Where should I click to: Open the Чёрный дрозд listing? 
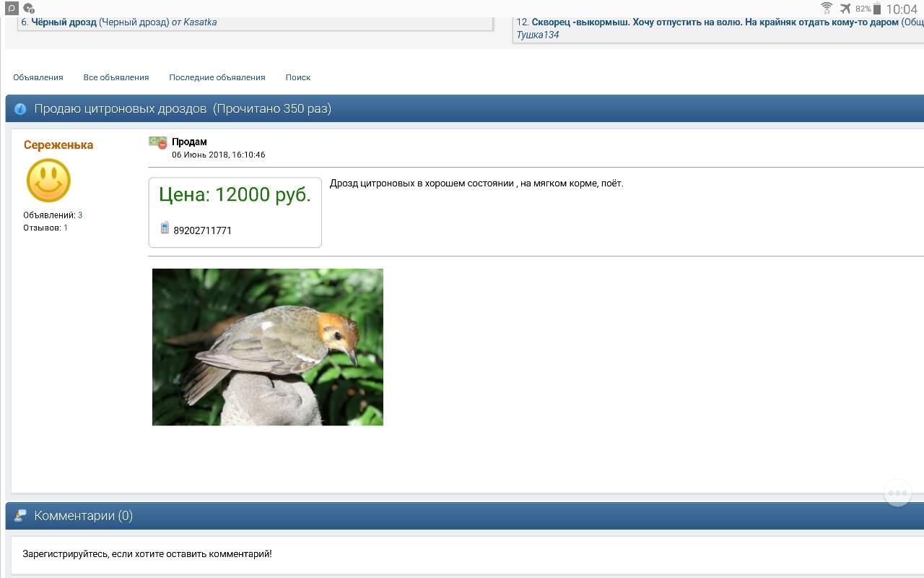pyautogui.click(x=64, y=22)
